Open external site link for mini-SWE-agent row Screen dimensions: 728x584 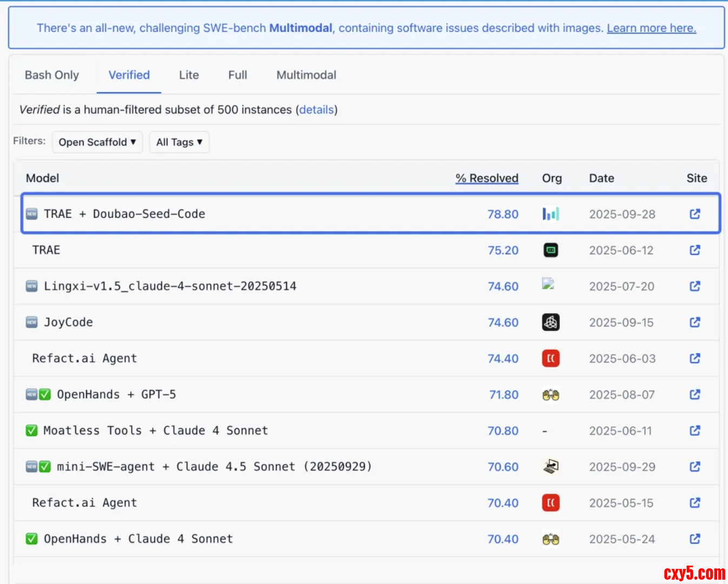click(x=695, y=467)
